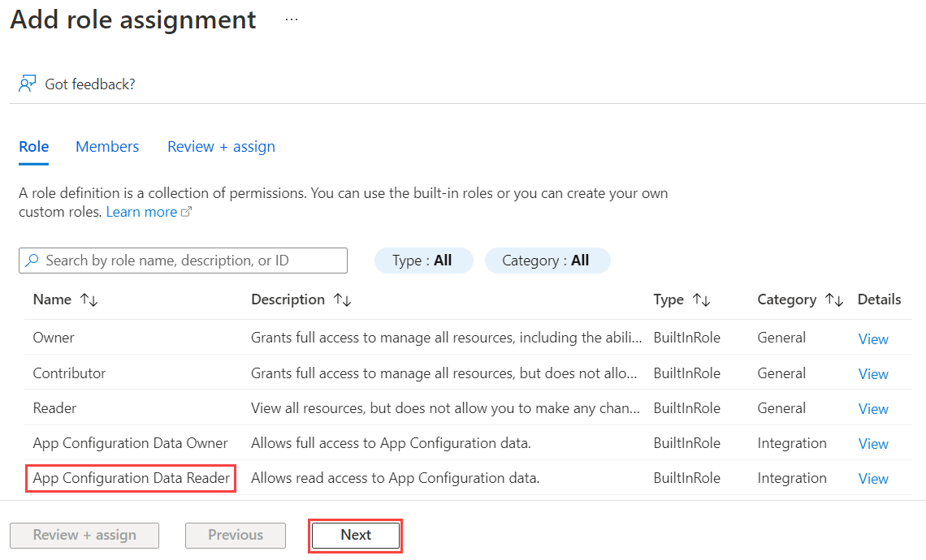Select the Role tab

tap(33, 146)
